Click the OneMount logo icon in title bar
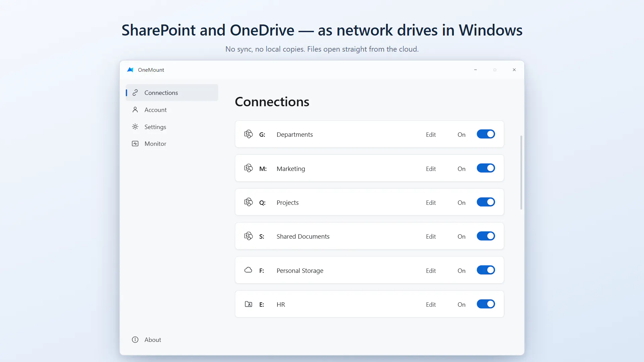Viewport: 644px width, 362px height. click(130, 70)
